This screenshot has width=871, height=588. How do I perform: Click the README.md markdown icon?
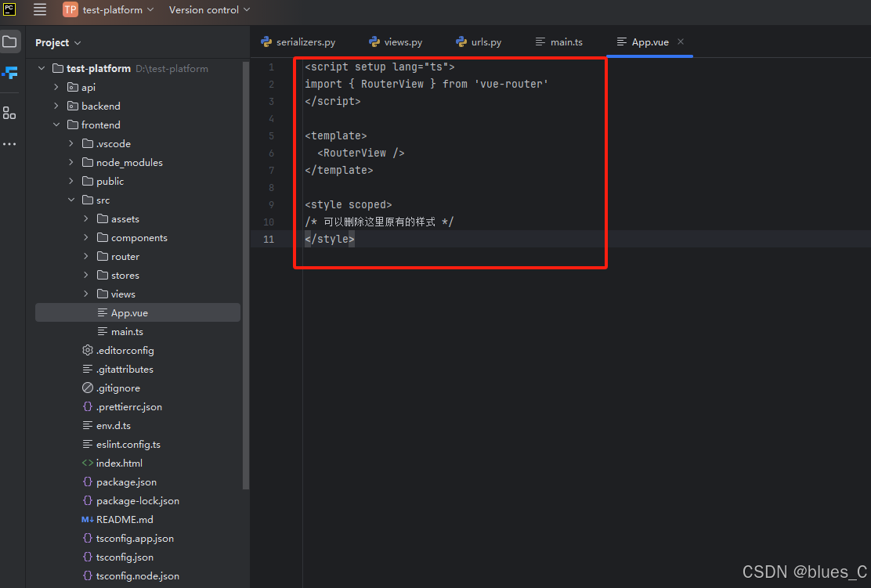click(x=87, y=519)
